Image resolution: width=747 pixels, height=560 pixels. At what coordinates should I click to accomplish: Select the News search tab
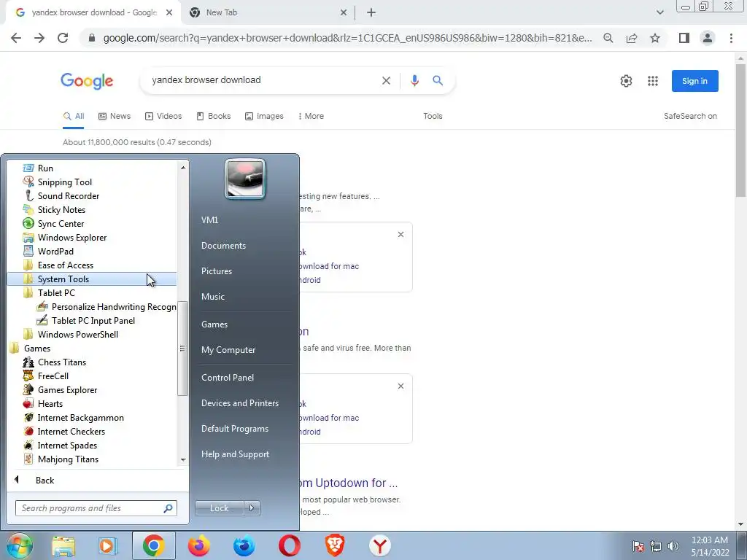[x=115, y=116]
